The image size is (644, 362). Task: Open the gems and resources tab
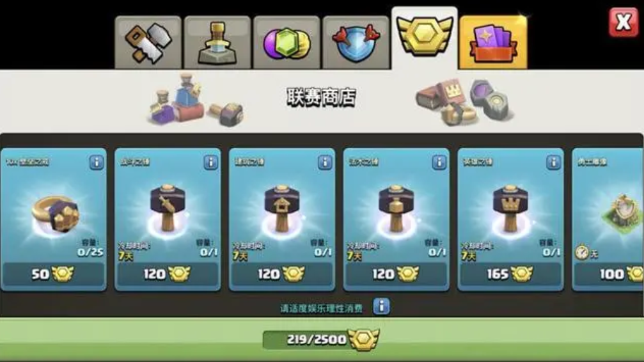[x=287, y=43]
